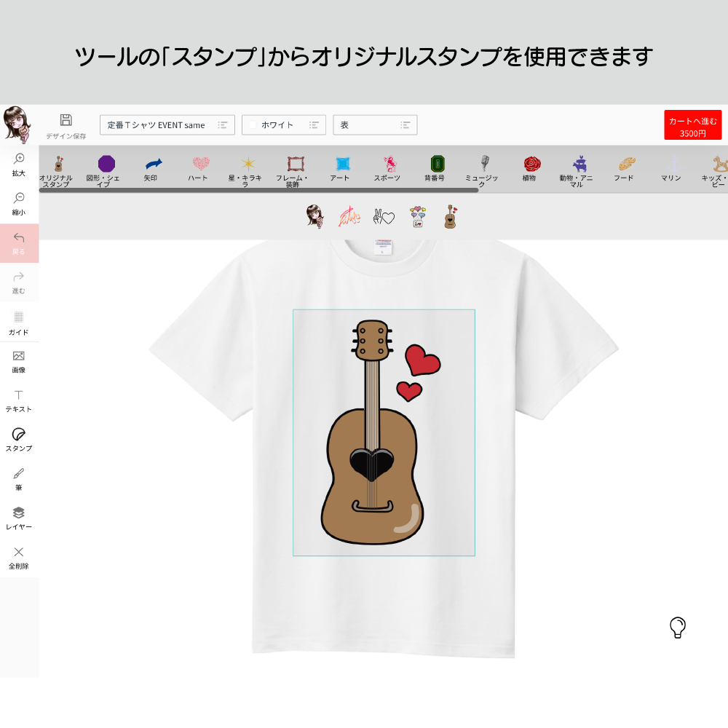The image size is (728, 728).
Task: Click the lightbulb hint icon
Action: pyautogui.click(x=678, y=627)
